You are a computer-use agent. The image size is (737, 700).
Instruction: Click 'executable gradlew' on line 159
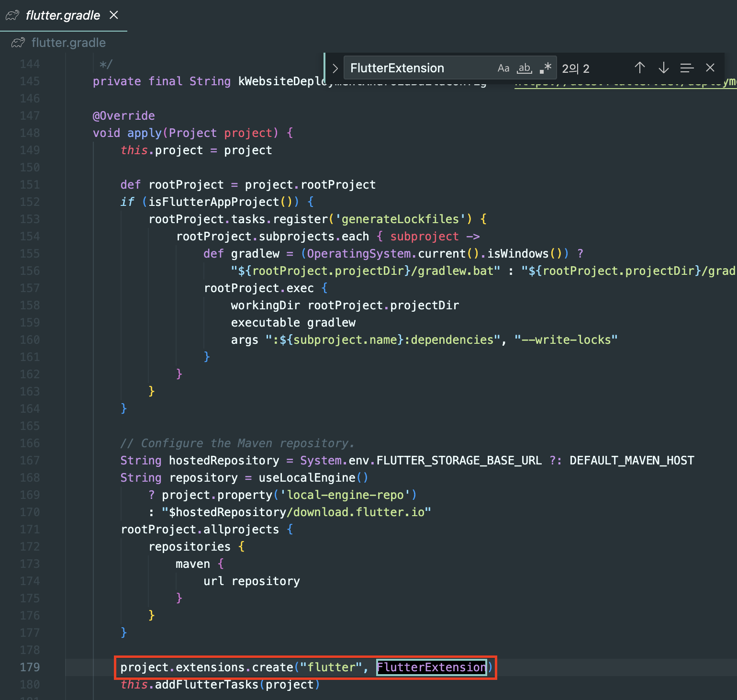(293, 322)
